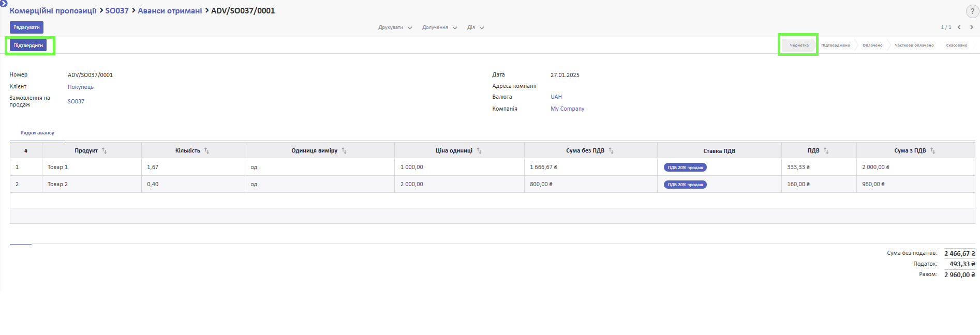Open the Покупець client link
Screen dimensions: 980x335
[81, 87]
